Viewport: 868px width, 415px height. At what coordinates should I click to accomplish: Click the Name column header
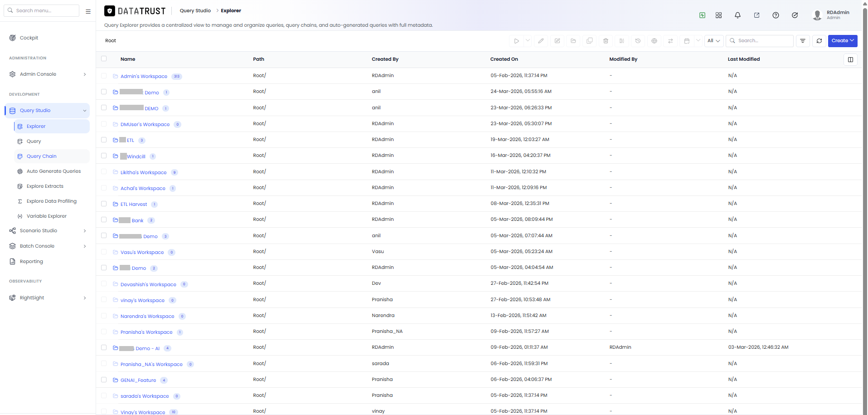(x=128, y=59)
